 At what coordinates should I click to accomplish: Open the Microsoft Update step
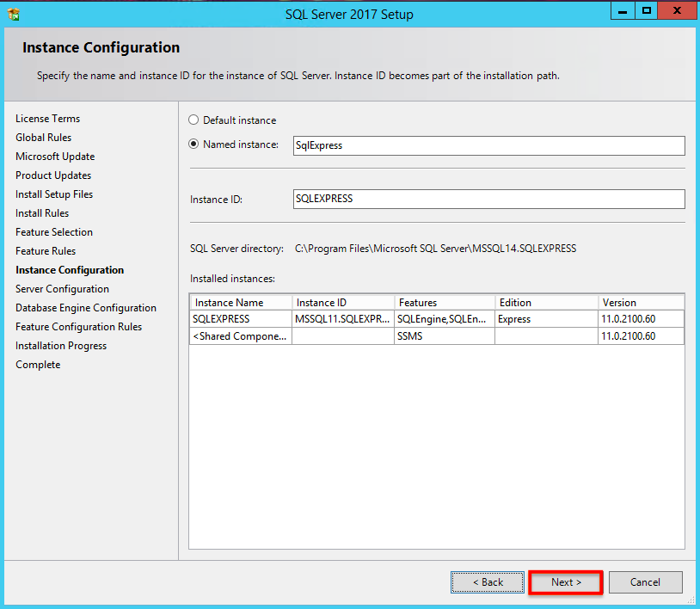[55, 157]
